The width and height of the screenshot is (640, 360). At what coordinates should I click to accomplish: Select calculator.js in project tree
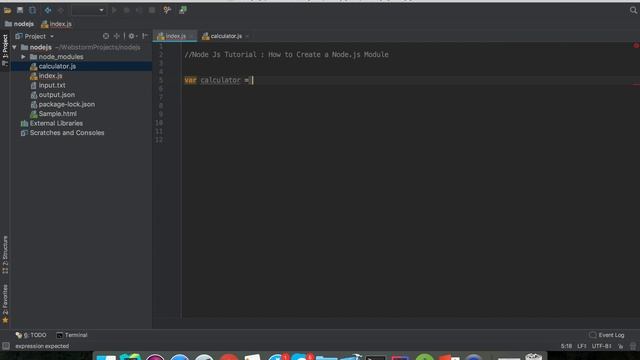[x=57, y=66]
